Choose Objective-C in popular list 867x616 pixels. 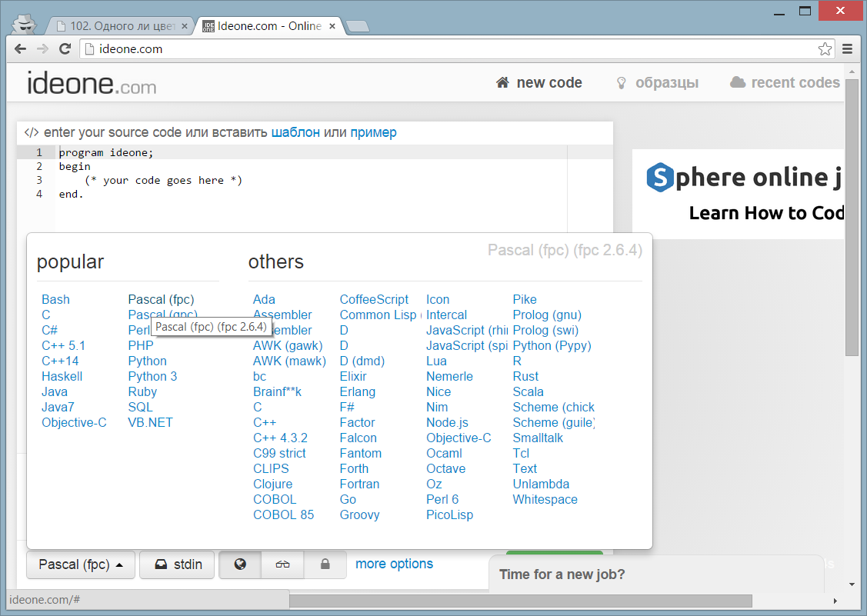pyautogui.click(x=74, y=422)
